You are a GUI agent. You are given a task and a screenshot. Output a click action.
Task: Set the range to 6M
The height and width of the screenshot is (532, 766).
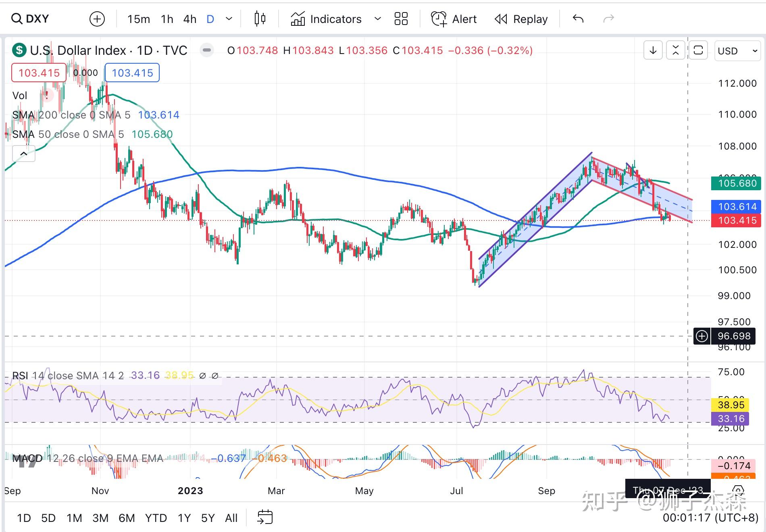click(x=127, y=518)
